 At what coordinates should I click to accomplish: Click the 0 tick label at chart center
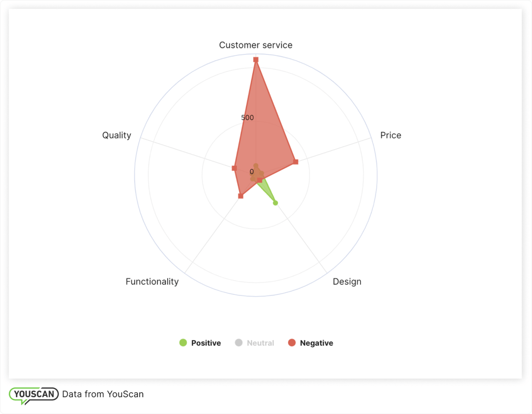coord(251,171)
